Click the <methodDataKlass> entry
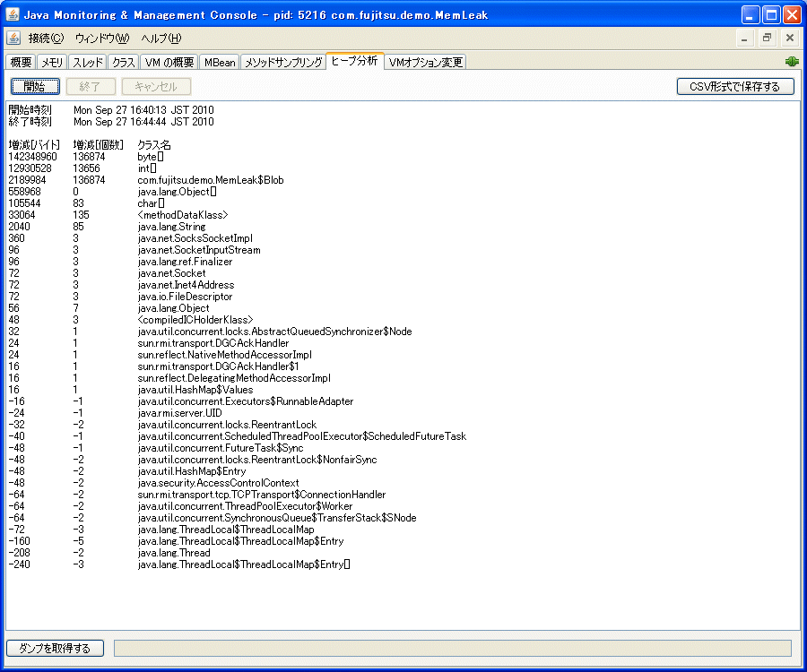The height and width of the screenshot is (672, 807). coord(183,215)
